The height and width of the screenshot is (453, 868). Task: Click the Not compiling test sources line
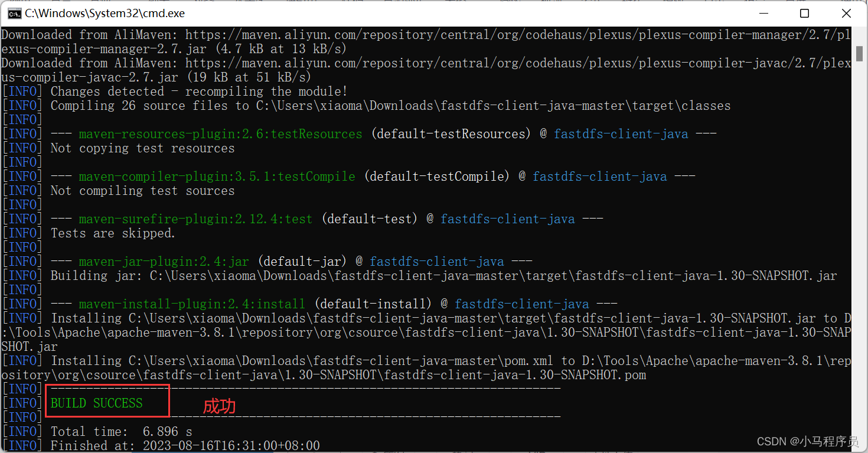pos(142,190)
